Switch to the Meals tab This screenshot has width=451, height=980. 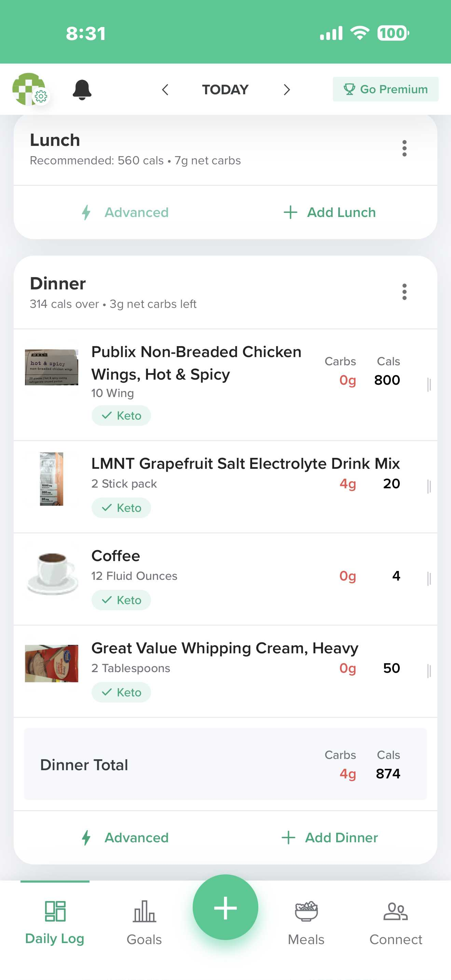[306, 922]
